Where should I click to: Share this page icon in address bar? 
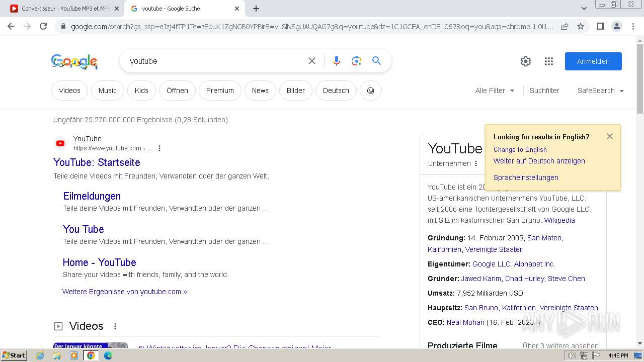[x=565, y=26]
